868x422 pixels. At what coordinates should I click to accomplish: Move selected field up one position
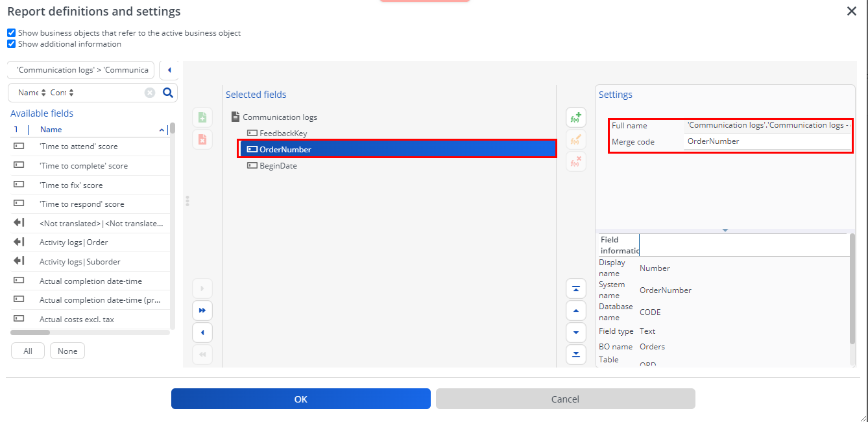575,311
